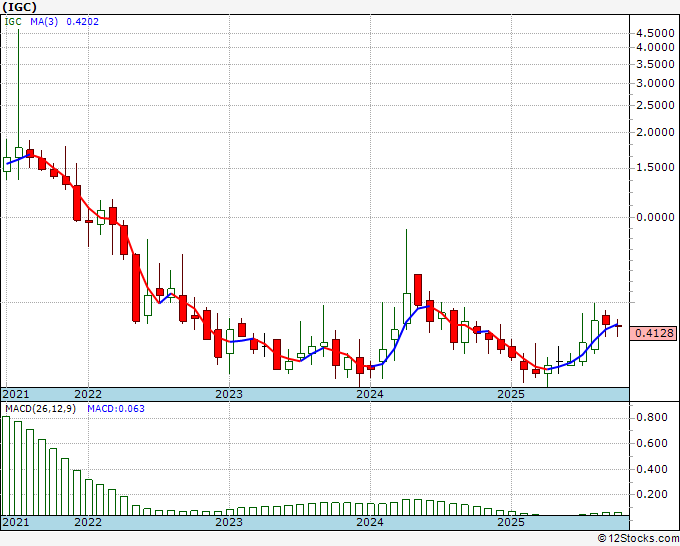Image resolution: width=680 pixels, height=546 pixels.
Task: Click the 0.800 MACD axis label
Action: pos(651,418)
